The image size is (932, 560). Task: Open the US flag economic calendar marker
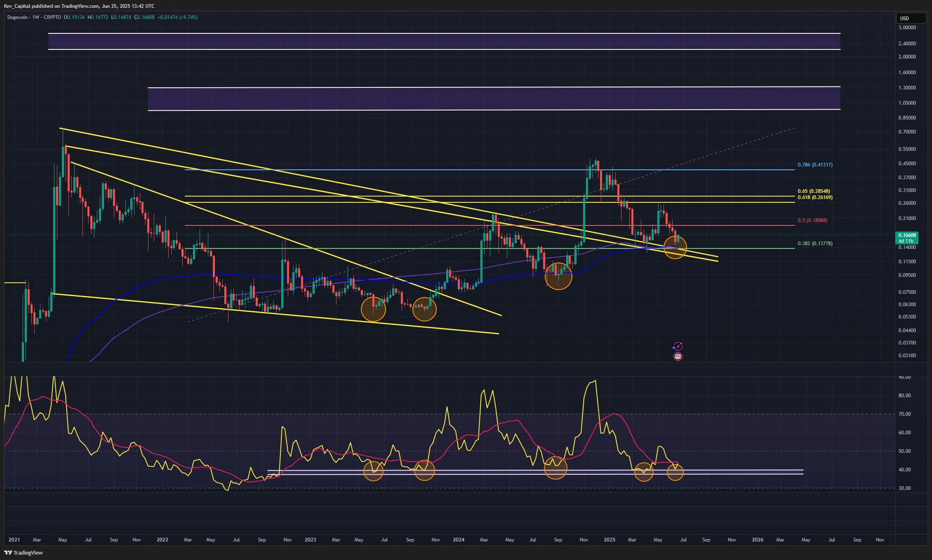pos(678,357)
